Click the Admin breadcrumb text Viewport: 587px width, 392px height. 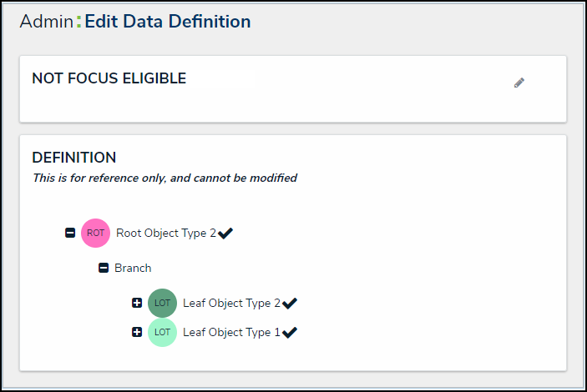click(46, 22)
